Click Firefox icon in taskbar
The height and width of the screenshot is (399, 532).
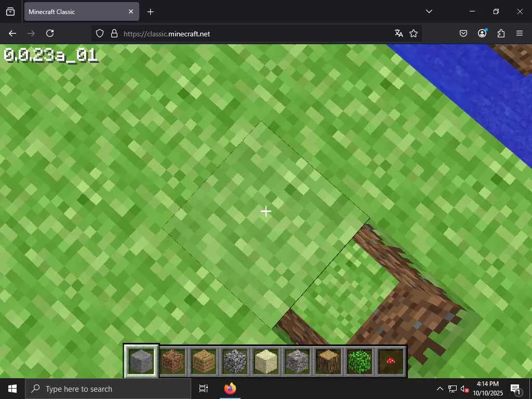pyautogui.click(x=230, y=389)
